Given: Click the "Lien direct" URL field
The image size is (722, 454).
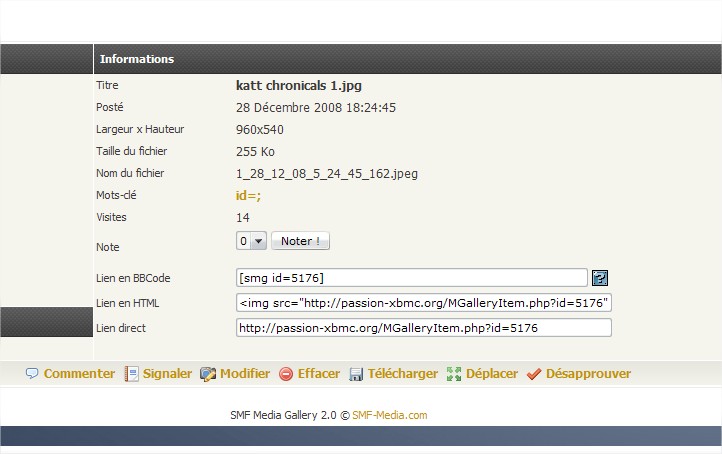Looking at the screenshot, I should [423, 328].
